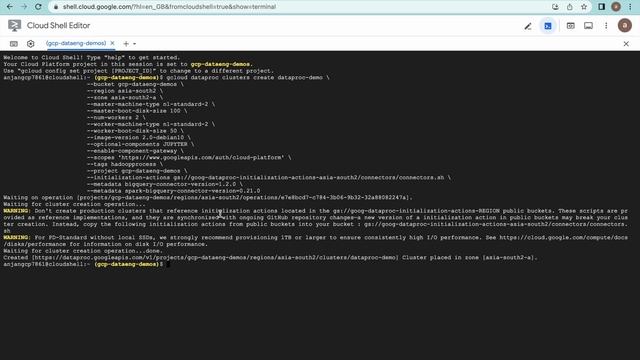The height and width of the screenshot is (360, 640).
Task: Click '--worker-machine-type n1-standard-2' line
Action: [151, 124]
